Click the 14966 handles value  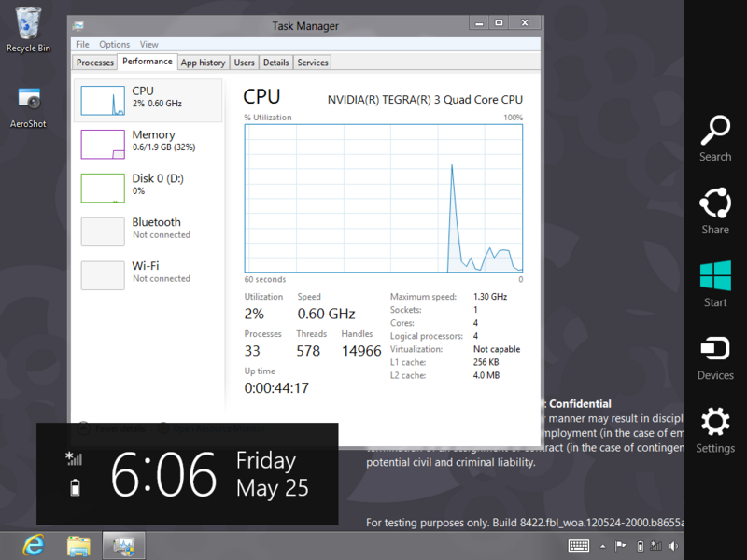[x=361, y=351]
